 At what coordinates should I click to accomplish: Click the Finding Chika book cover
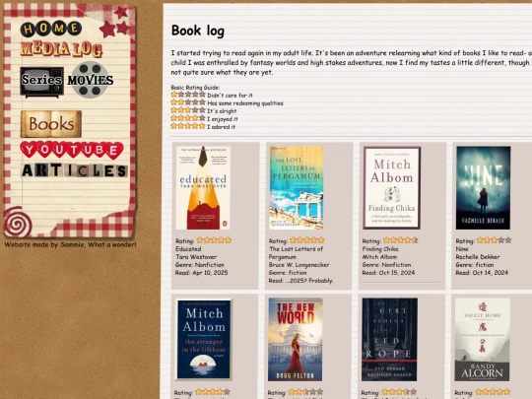click(392, 187)
